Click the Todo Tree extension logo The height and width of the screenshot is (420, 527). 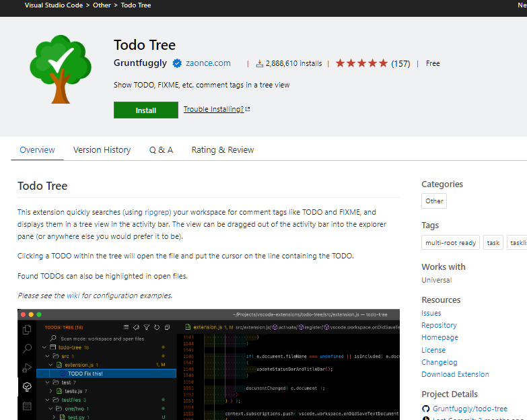(x=60, y=69)
